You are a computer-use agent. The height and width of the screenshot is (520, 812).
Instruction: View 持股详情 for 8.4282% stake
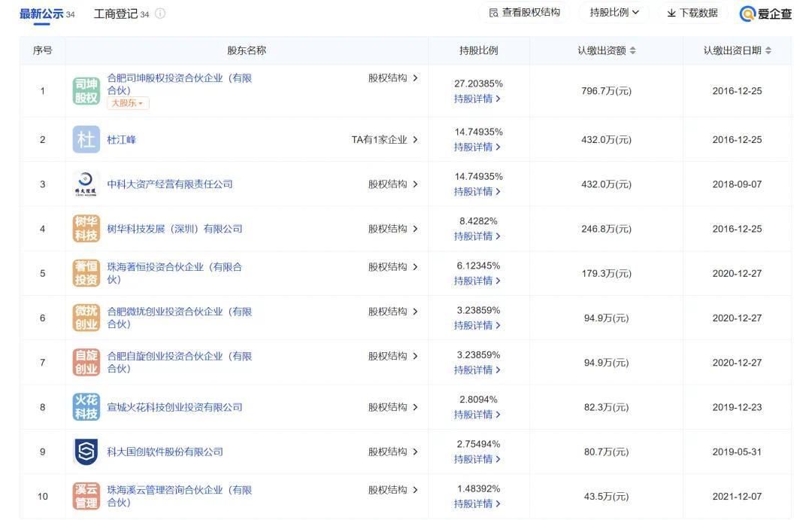click(477, 236)
